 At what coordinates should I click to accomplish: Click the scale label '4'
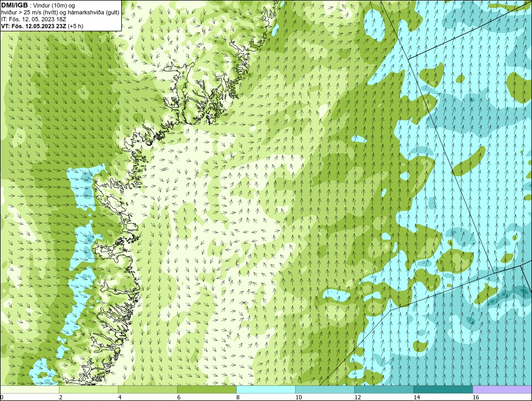pos(120,397)
